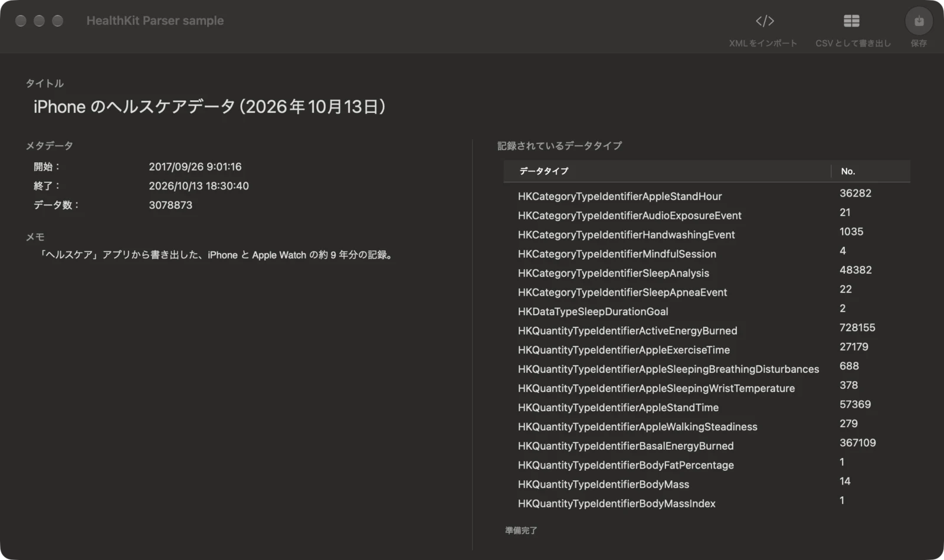Click the count value 48382
The image size is (944, 560).
click(855, 270)
